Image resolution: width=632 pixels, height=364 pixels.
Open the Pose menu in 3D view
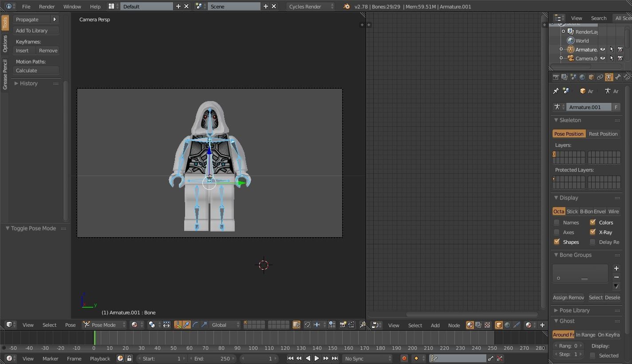[70, 325]
